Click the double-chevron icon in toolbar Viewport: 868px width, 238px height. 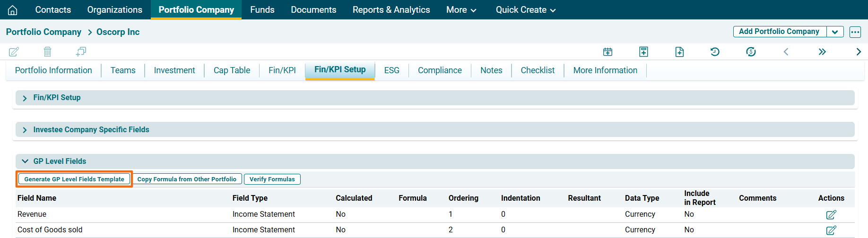[x=822, y=51]
